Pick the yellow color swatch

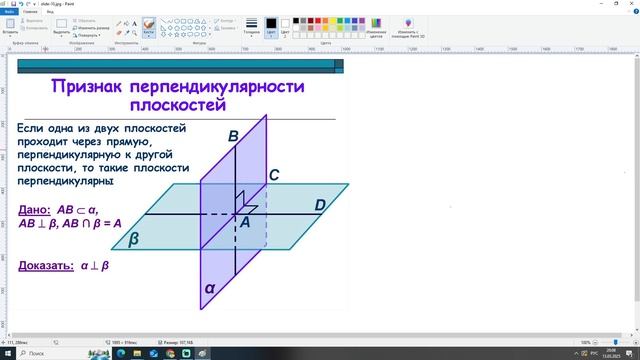coord(333,21)
